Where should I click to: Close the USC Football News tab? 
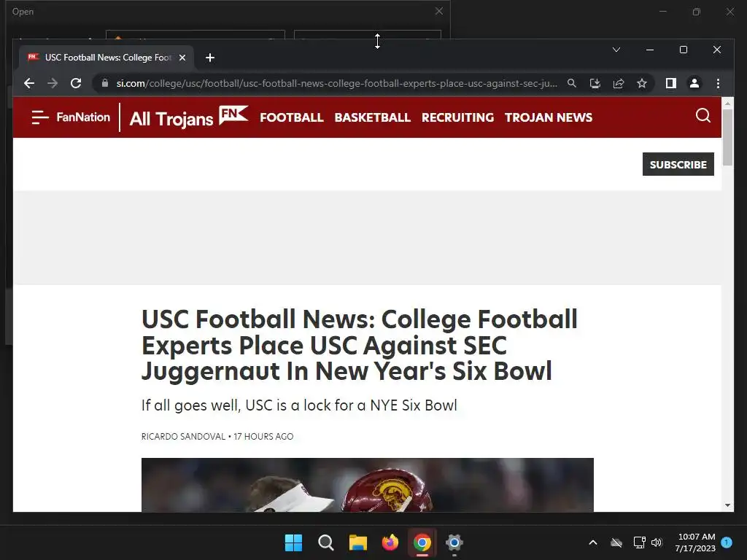182,58
